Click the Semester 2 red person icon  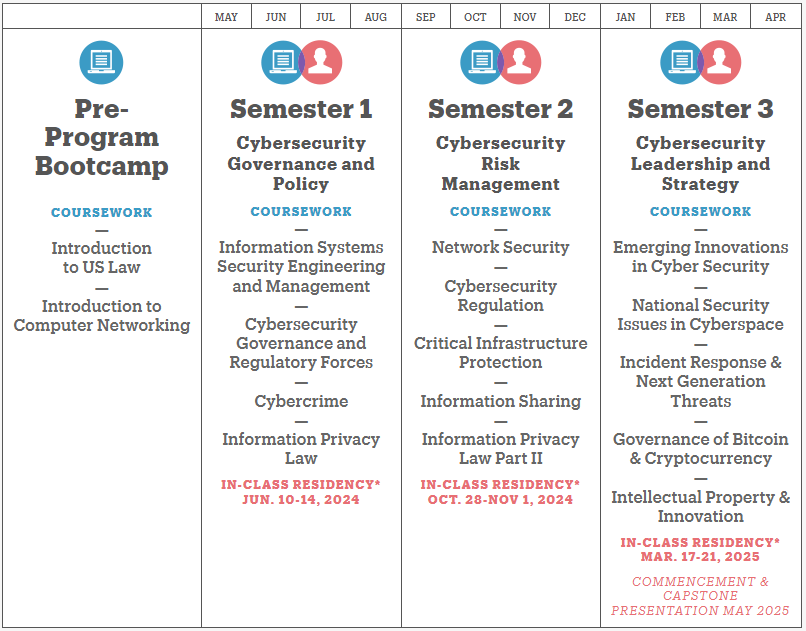click(x=521, y=62)
